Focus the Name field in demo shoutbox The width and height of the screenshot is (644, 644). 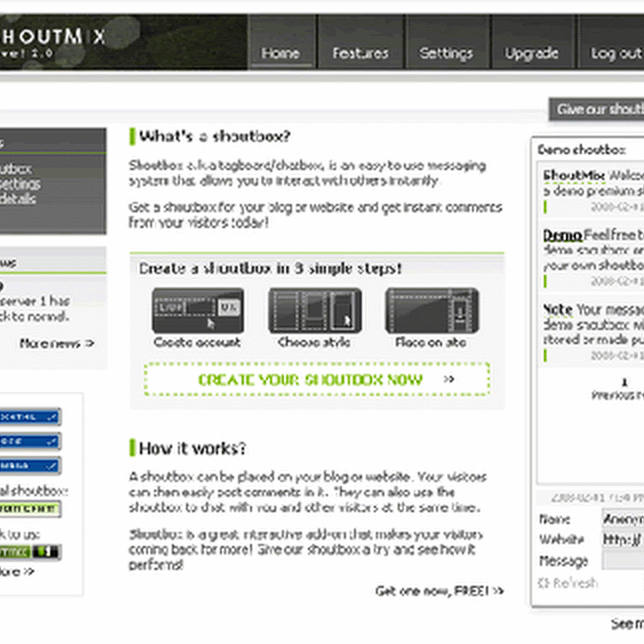coord(622,519)
